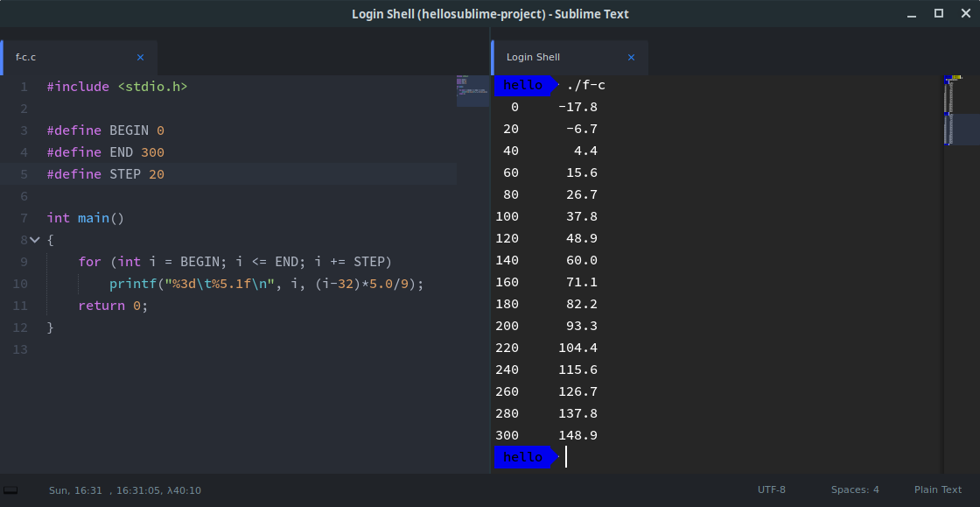Click the Fahrenheit value 100 in the terminal

(507, 216)
